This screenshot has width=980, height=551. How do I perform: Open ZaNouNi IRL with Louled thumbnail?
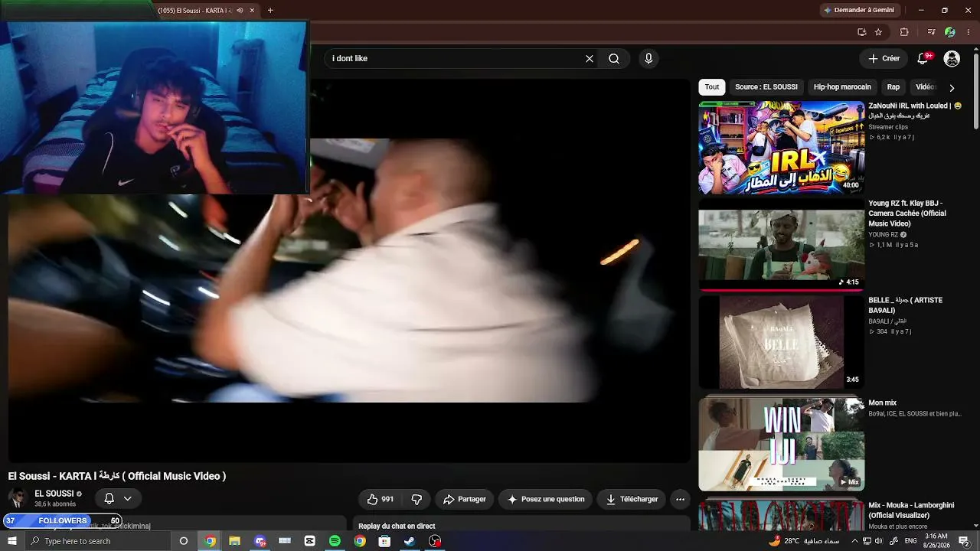pyautogui.click(x=781, y=148)
